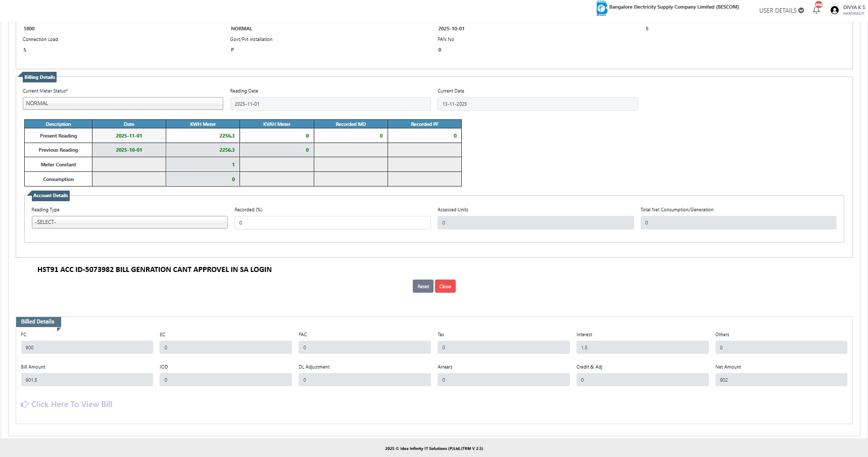Select the Billed Details section header

tap(38, 322)
